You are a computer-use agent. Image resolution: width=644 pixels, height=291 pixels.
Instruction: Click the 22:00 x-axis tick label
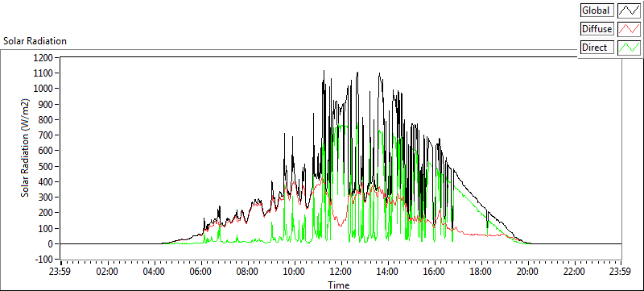[574, 272]
